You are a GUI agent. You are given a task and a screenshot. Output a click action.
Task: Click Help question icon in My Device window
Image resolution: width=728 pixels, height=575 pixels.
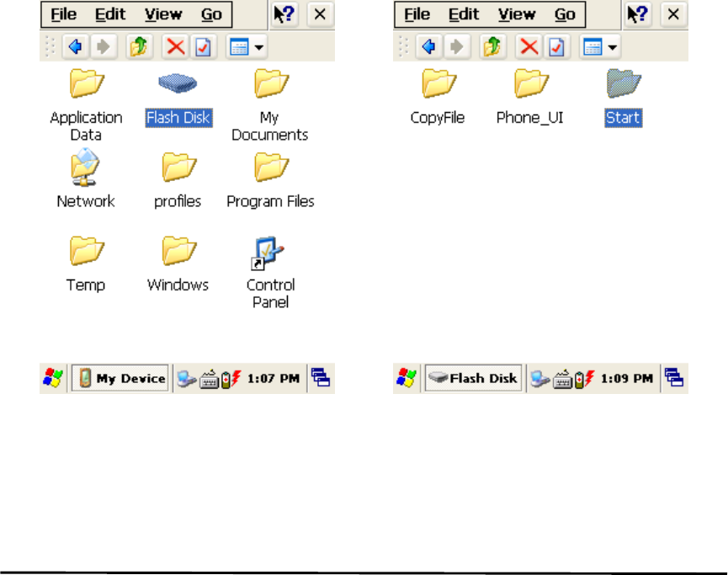tap(284, 14)
